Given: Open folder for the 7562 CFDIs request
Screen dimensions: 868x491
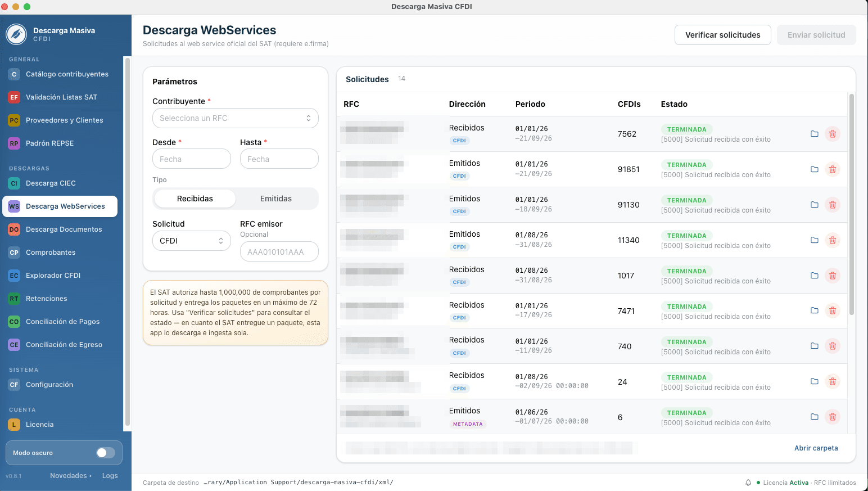Looking at the screenshot, I should coord(814,134).
